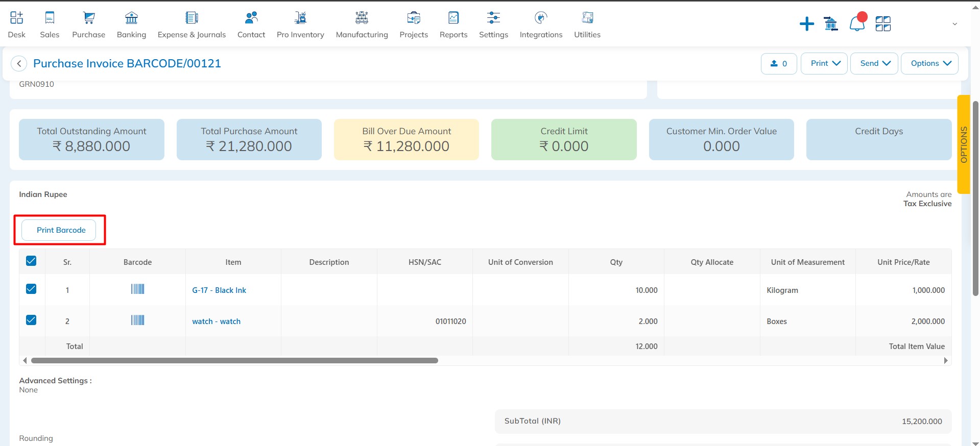Open the Sales module icon

pyautogui.click(x=50, y=18)
